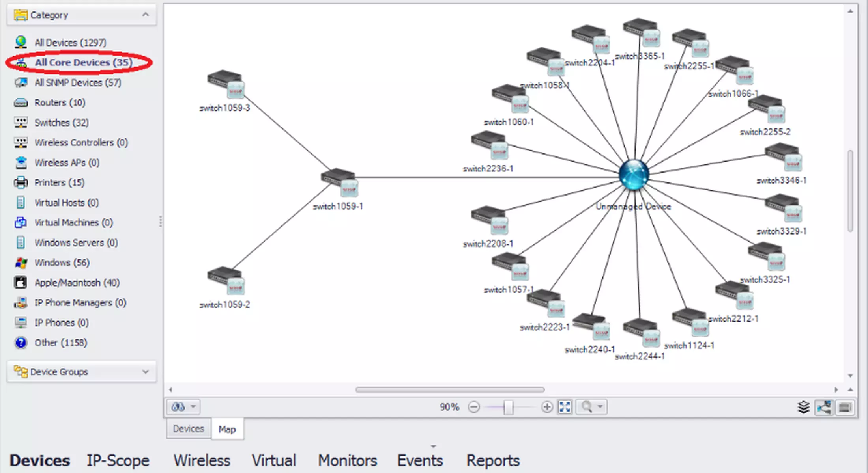The height and width of the screenshot is (473, 868).
Task: Expand the Device Groups panel
Action: pyautogui.click(x=145, y=372)
